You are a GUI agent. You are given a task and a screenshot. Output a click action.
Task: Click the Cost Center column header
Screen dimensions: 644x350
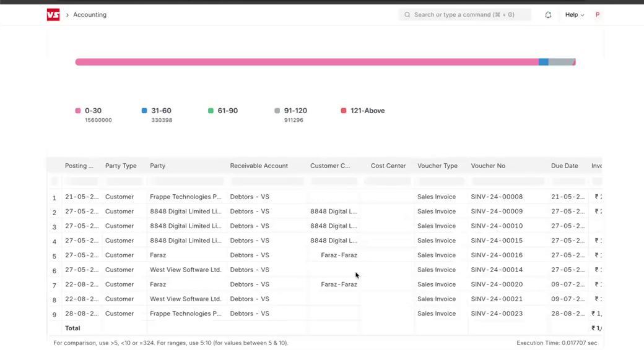tap(388, 166)
